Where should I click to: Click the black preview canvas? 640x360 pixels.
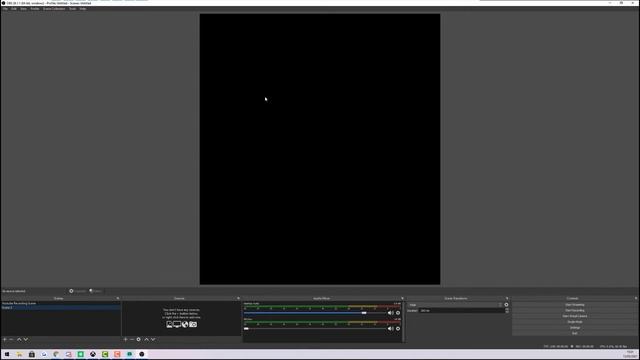click(x=320, y=149)
